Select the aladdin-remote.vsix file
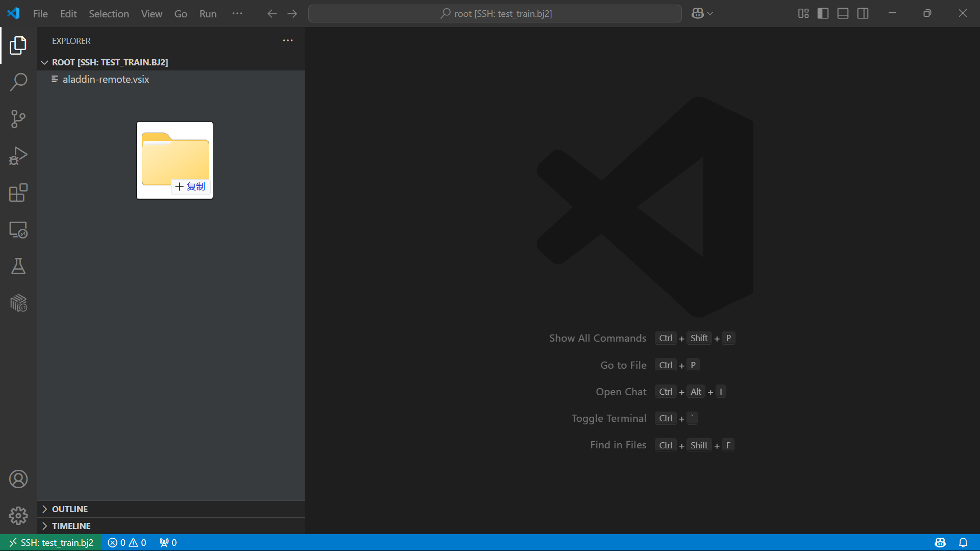Screen dimensions: 980x551 [x=106, y=79]
